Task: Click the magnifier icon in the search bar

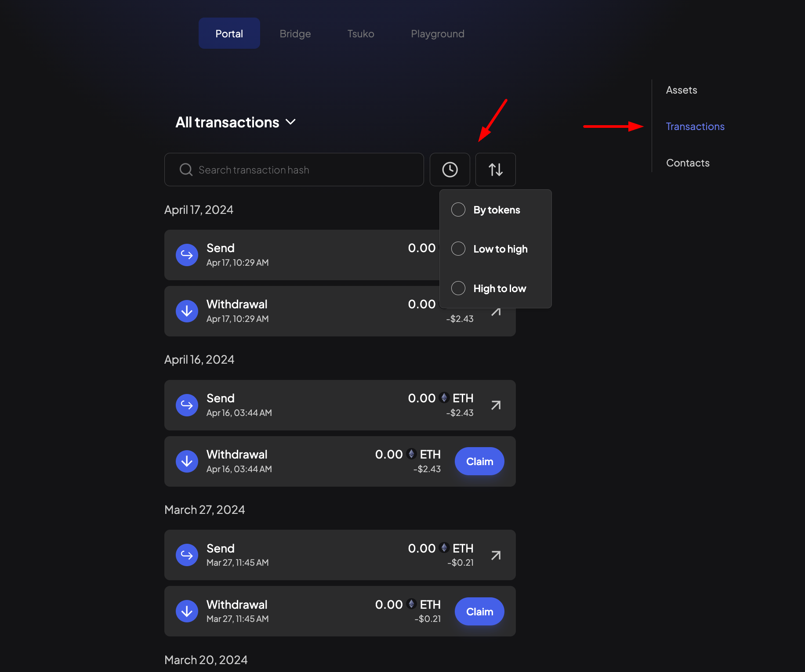Action: point(185,170)
